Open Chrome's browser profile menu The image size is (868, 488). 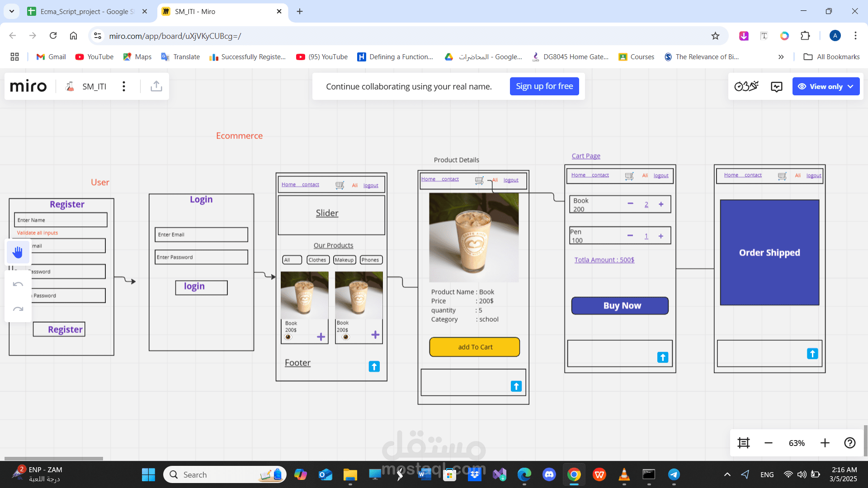(835, 36)
